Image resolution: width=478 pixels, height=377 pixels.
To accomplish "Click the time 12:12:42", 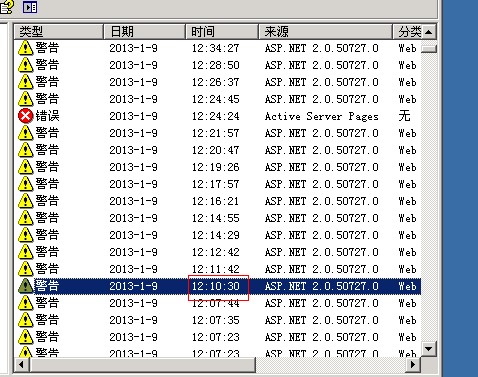I will 216,252.
